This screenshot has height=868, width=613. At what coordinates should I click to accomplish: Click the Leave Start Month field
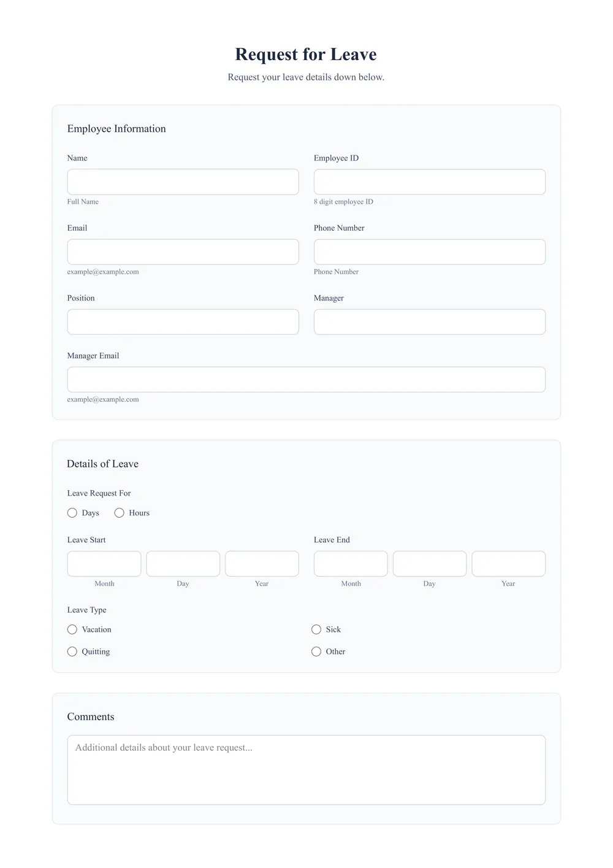point(104,563)
